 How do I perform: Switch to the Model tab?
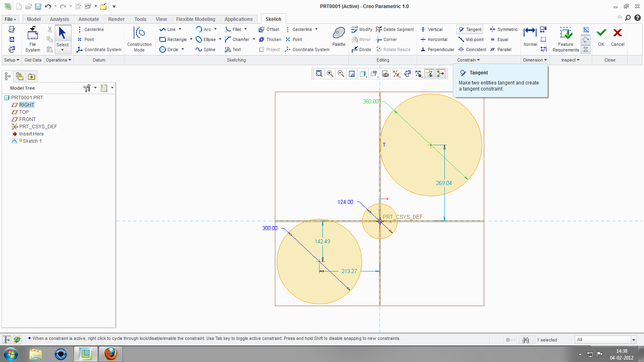34,19
